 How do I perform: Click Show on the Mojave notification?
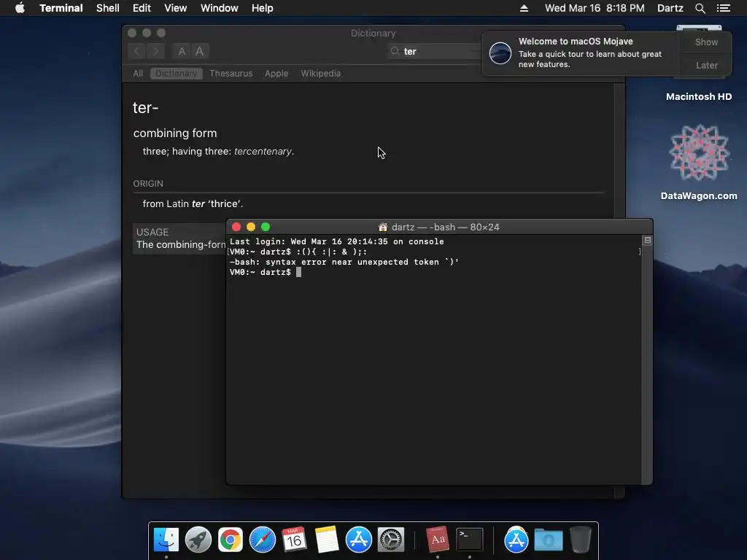click(x=706, y=42)
